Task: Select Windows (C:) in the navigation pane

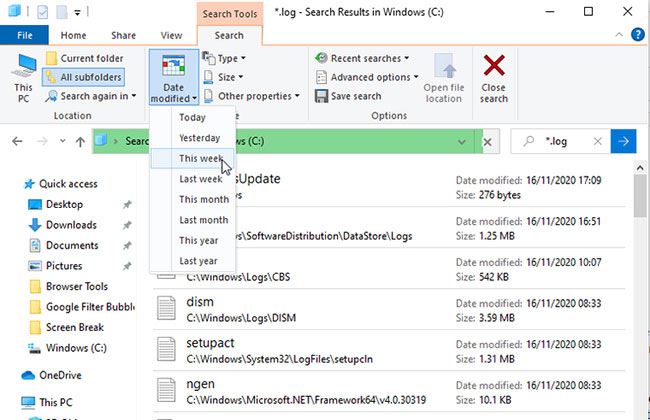Action: (x=67, y=348)
